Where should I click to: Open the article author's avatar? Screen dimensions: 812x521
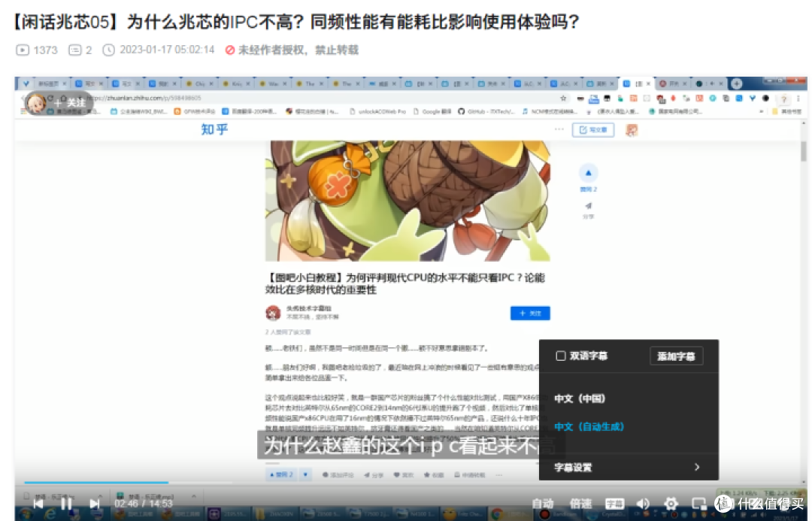tap(273, 313)
